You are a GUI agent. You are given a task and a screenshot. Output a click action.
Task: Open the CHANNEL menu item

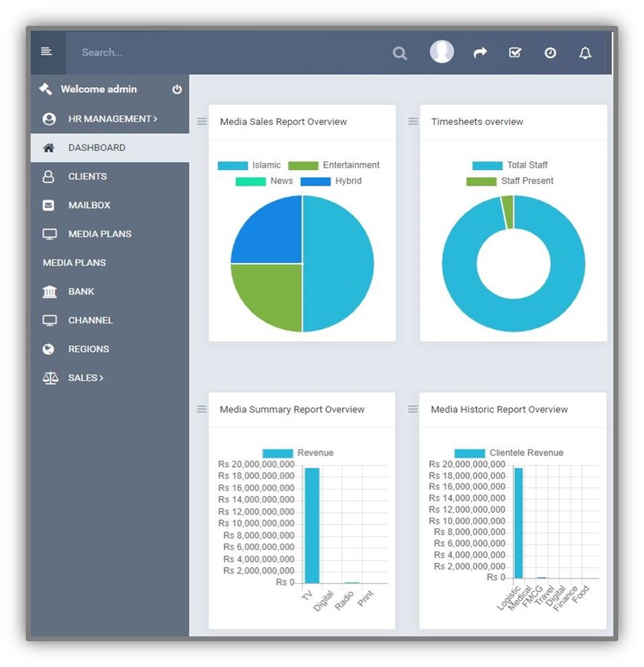pos(110,321)
